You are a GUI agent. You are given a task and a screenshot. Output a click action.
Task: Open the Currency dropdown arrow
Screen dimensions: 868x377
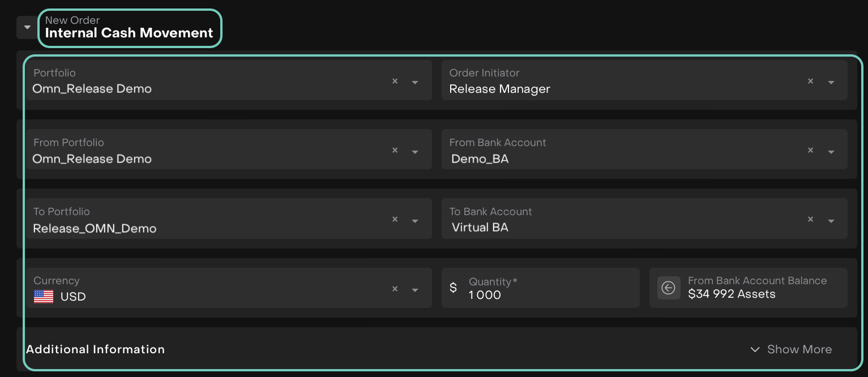point(415,290)
